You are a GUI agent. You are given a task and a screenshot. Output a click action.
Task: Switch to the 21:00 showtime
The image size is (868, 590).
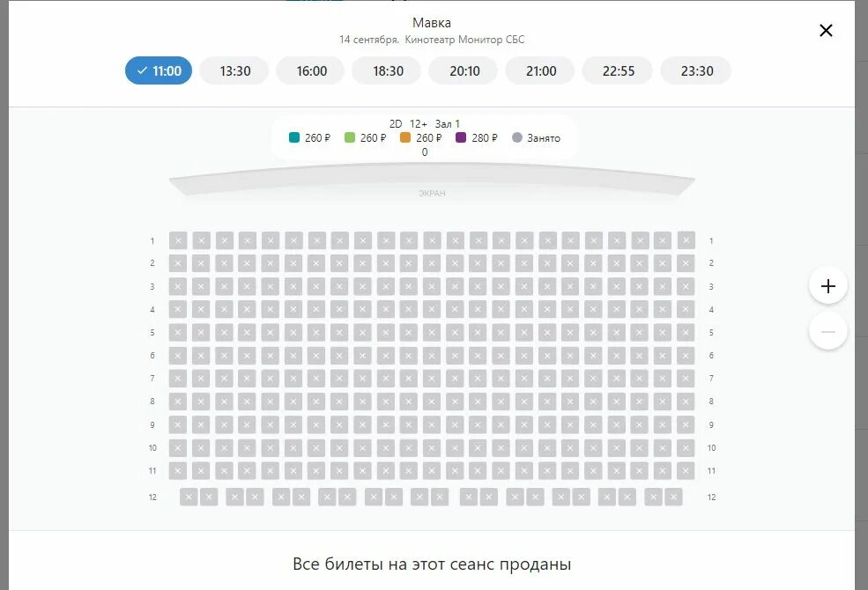pyautogui.click(x=541, y=71)
